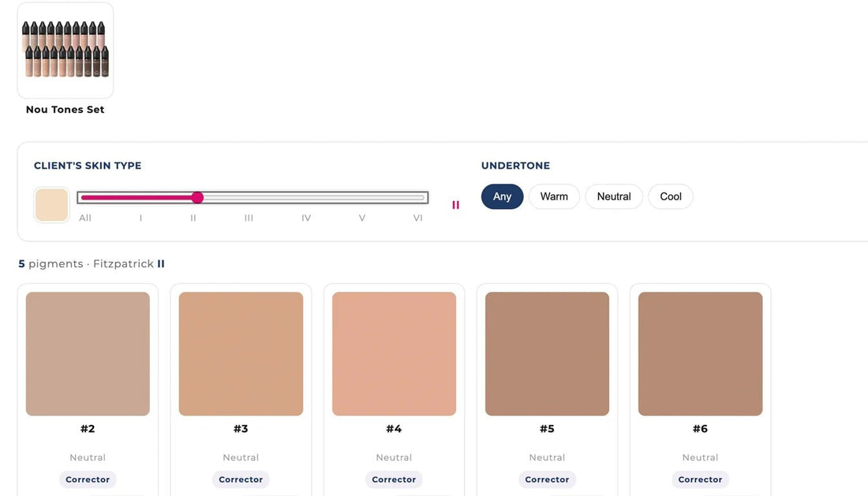The image size is (868, 496).
Task: Click the #6 pigment name
Action: pyautogui.click(x=700, y=428)
